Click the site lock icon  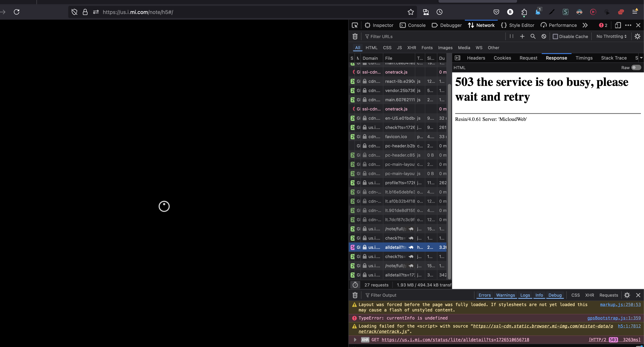coord(85,12)
